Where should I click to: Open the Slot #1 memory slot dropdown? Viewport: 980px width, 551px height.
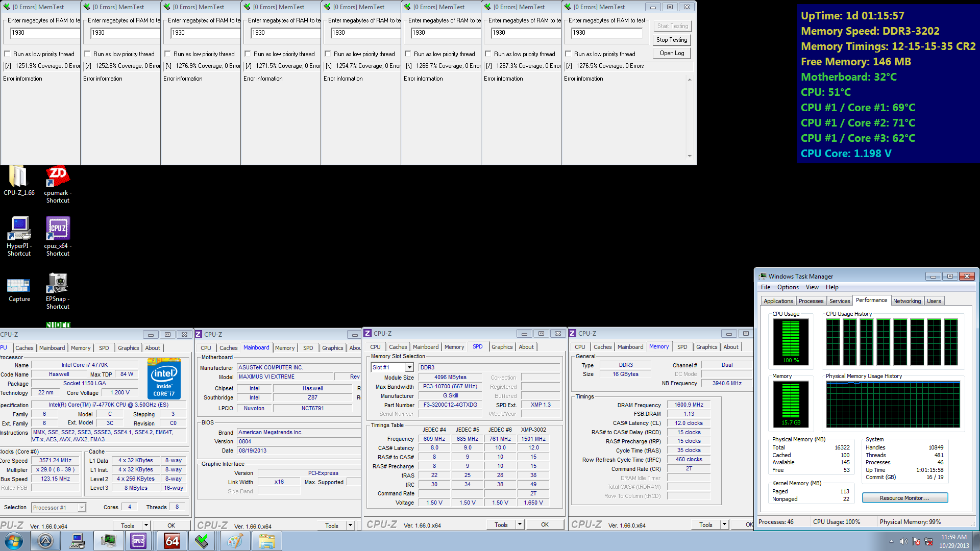click(409, 367)
